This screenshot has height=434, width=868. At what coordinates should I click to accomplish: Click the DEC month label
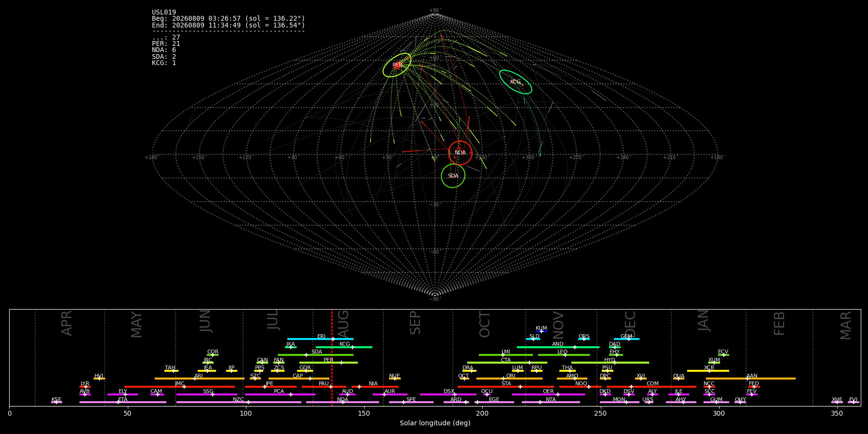pos(631,324)
